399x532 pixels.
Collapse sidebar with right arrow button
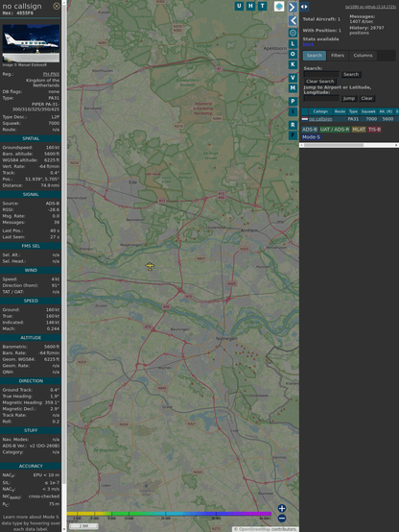point(293,7)
